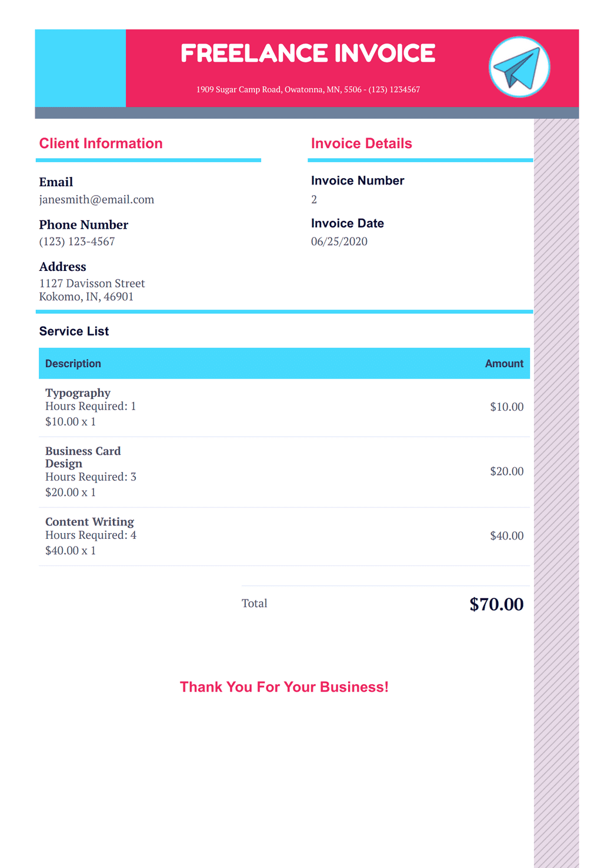Select the Invoice Details heading
This screenshot has height=868, width=614.
click(361, 143)
